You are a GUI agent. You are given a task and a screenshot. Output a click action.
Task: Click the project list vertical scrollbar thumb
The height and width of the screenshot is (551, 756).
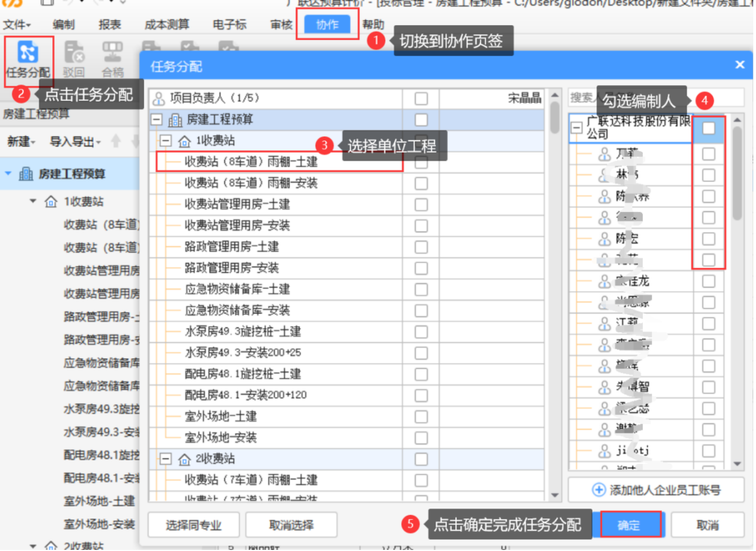click(x=555, y=118)
